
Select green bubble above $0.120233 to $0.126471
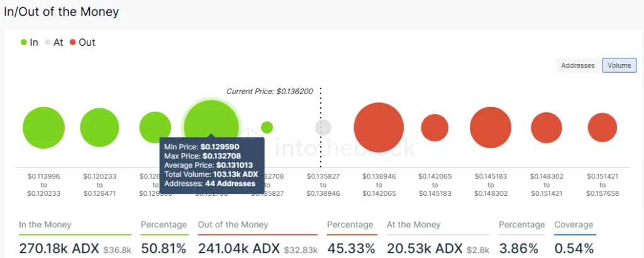pyautogui.click(x=99, y=128)
